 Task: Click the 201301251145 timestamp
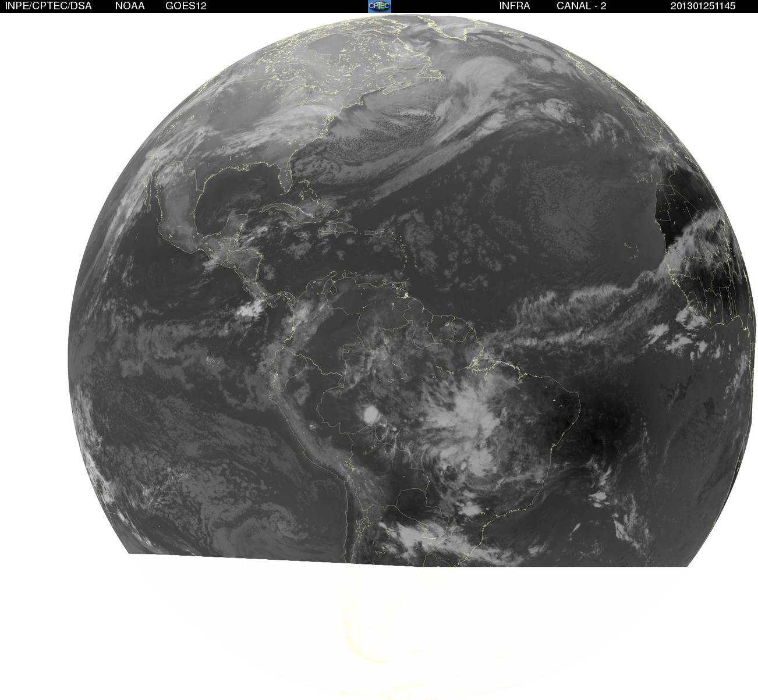point(703,6)
